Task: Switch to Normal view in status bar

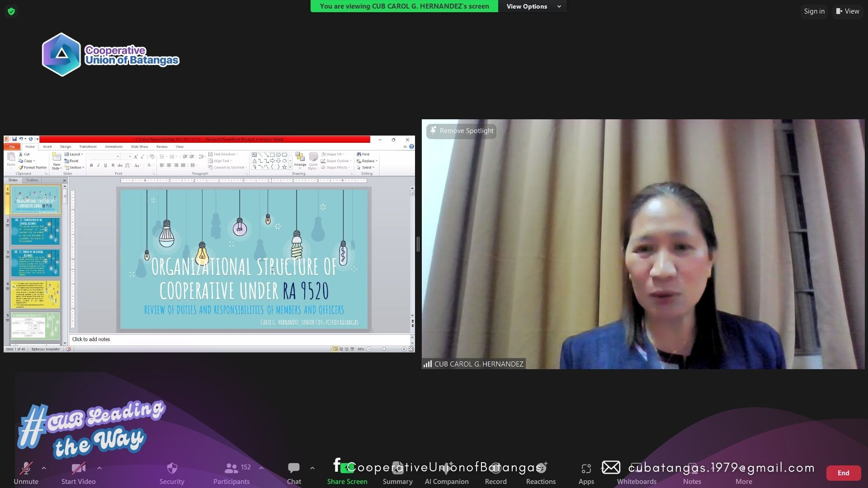Action: [x=335, y=349]
